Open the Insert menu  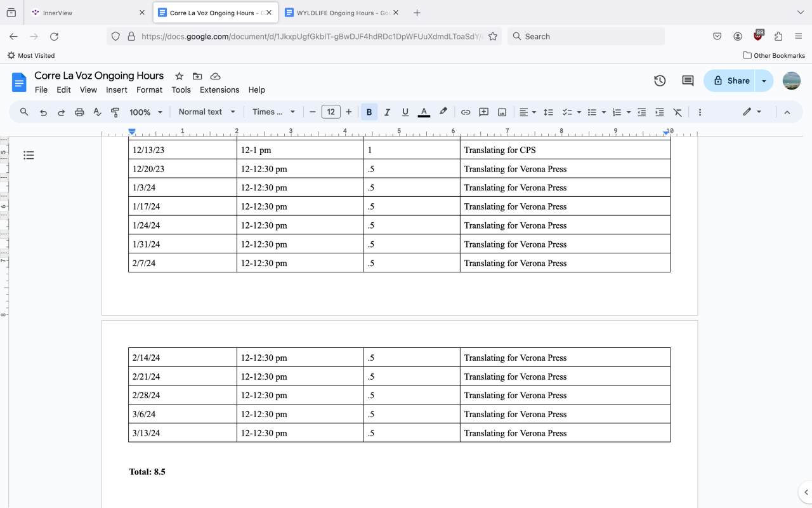pyautogui.click(x=117, y=90)
